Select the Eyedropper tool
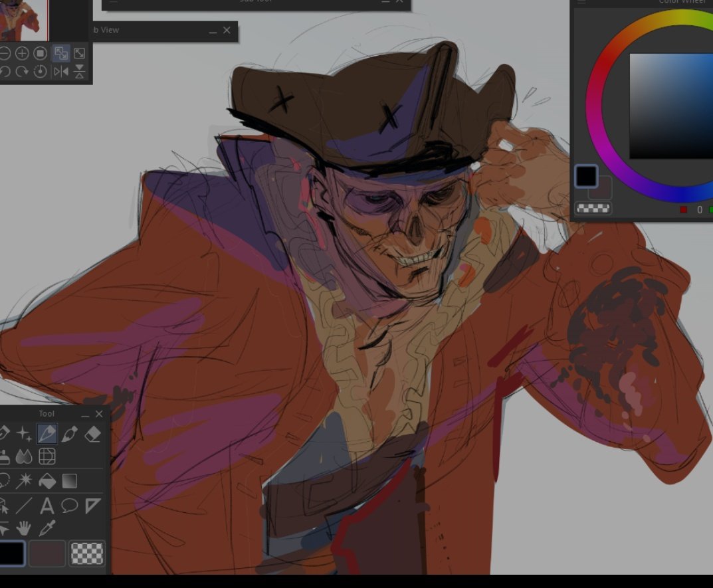713x588 pixels. (x=45, y=527)
